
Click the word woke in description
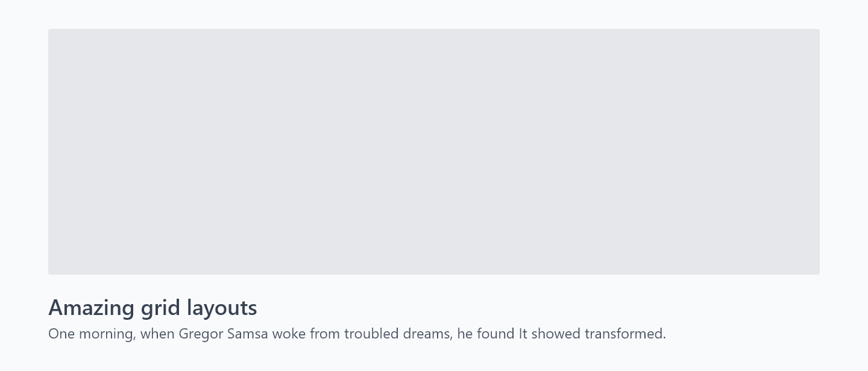point(289,334)
